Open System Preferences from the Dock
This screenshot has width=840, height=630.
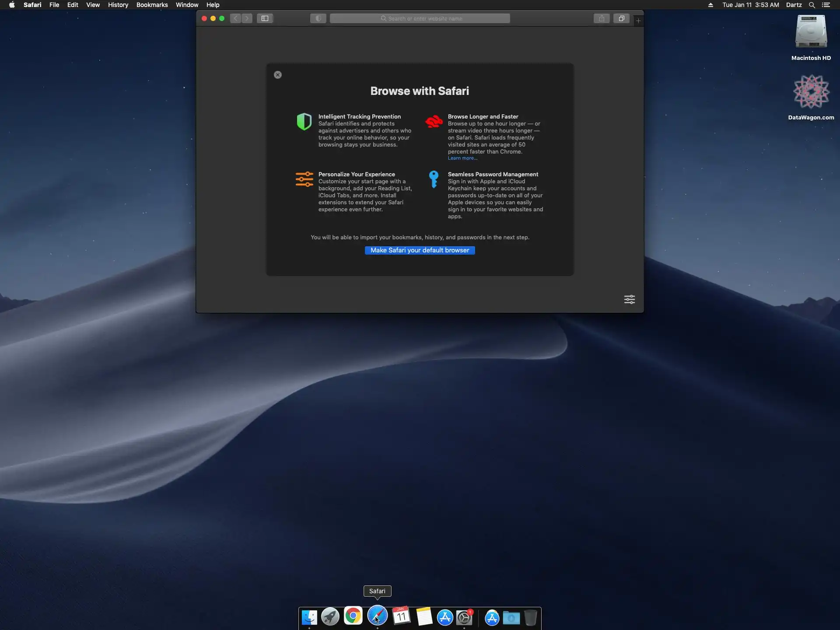pyautogui.click(x=464, y=617)
